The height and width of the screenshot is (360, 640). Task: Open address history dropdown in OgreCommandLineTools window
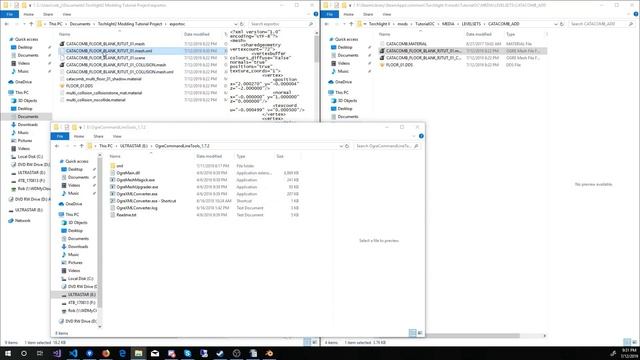coord(341,146)
